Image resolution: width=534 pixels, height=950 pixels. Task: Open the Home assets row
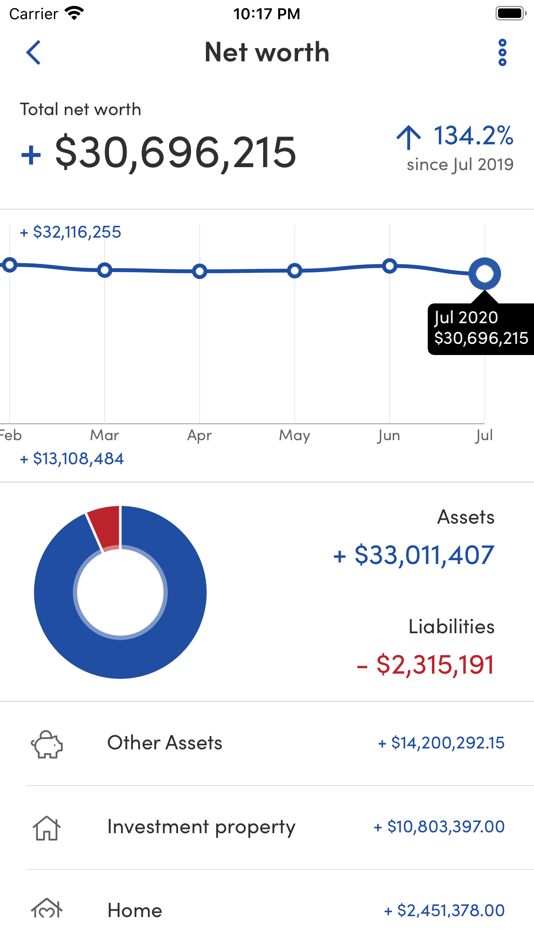pos(267,910)
